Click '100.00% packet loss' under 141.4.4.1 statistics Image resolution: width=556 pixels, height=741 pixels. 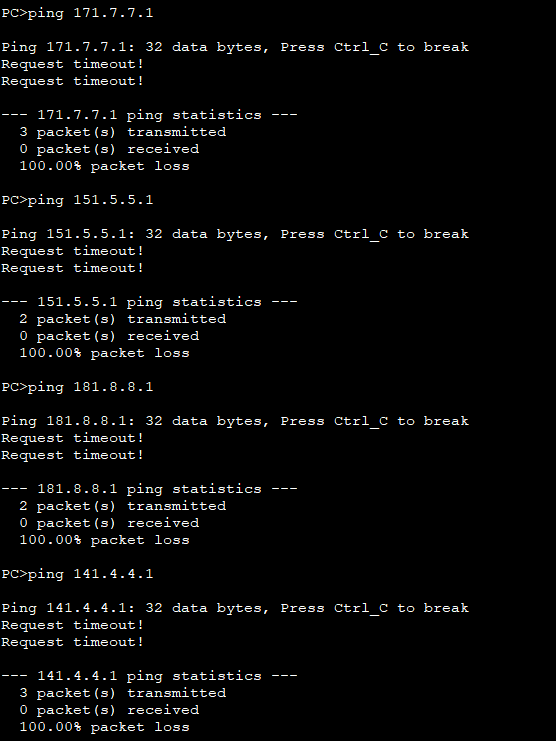104,728
